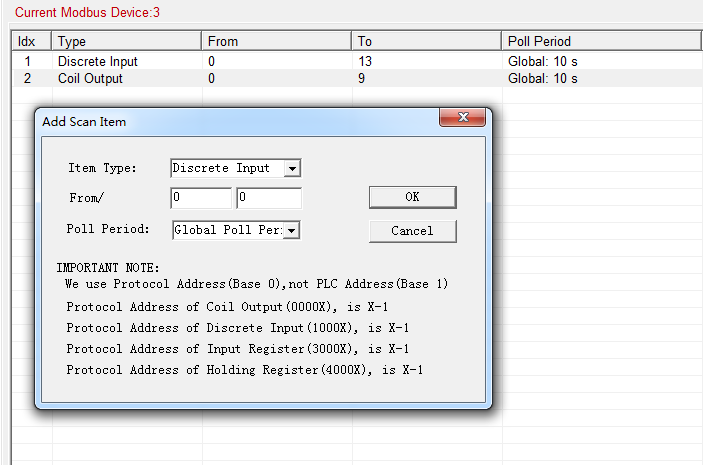This screenshot has height=465, width=703.
Task: Click the Idx column header
Action: 30,41
